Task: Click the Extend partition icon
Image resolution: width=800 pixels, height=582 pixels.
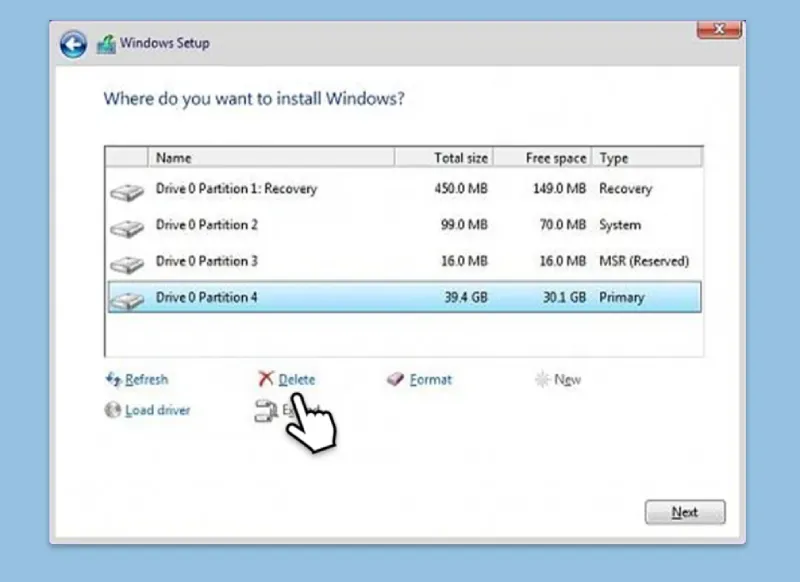Action: coord(265,411)
